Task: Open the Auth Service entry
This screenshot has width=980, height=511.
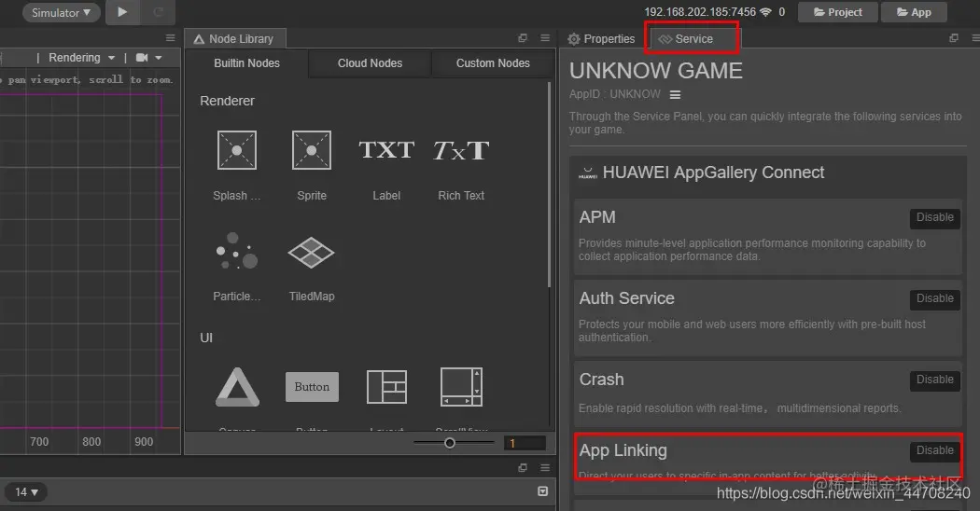Action: pyautogui.click(x=767, y=319)
